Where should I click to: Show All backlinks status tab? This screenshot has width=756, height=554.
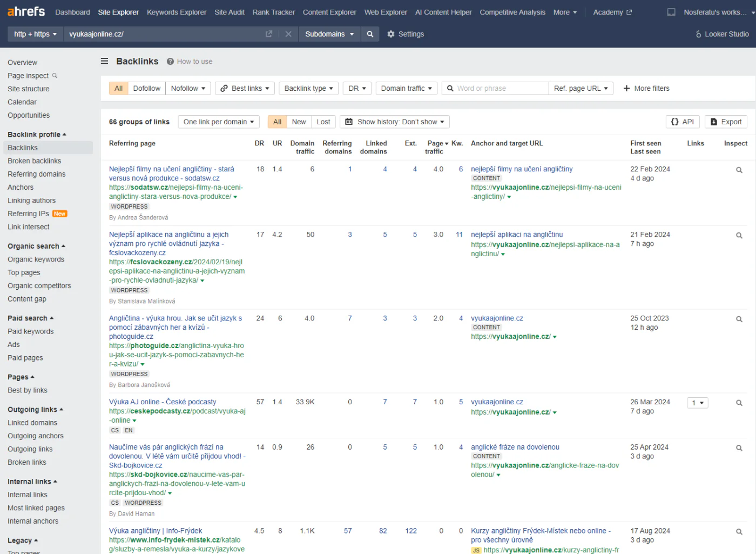pos(277,122)
